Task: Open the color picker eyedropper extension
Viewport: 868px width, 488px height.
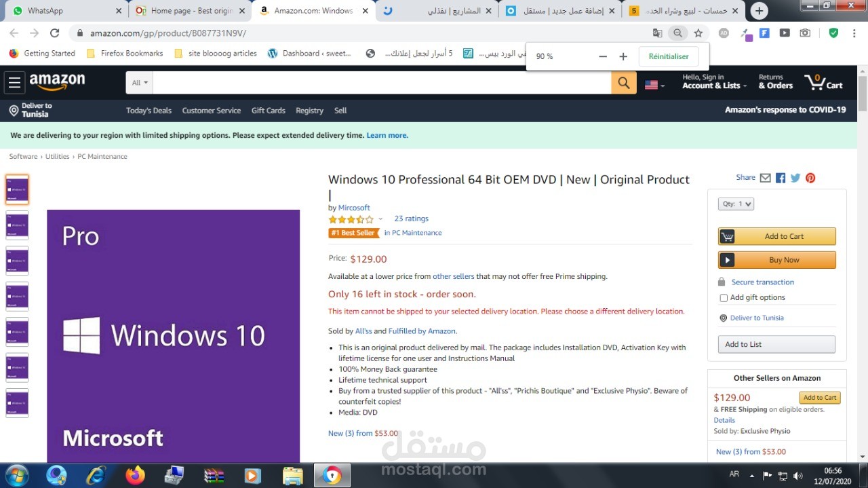Action: pos(745,34)
